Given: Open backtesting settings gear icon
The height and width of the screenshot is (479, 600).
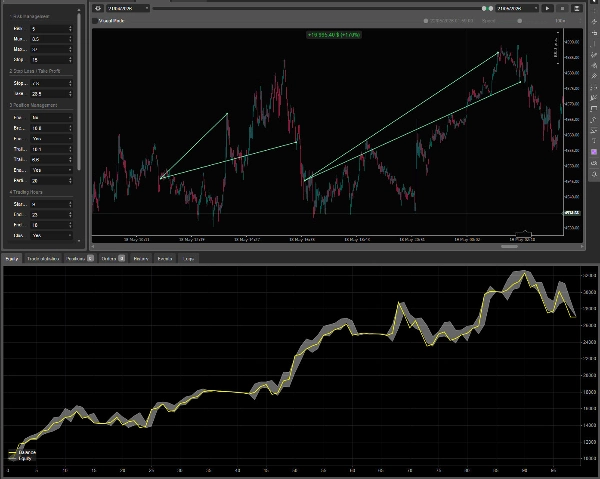Looking at the screenshot, I should coord(98,8).
